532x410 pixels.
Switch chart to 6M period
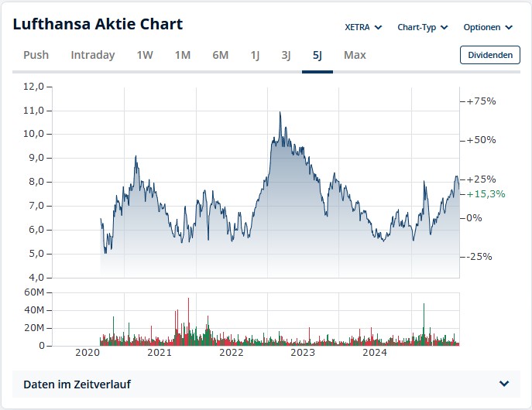tap(220, 55)
